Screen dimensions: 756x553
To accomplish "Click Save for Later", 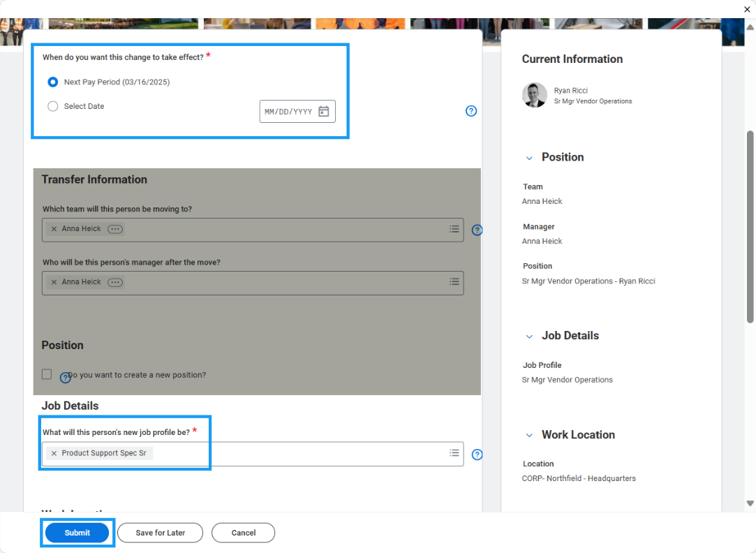I will click(160, 532).
